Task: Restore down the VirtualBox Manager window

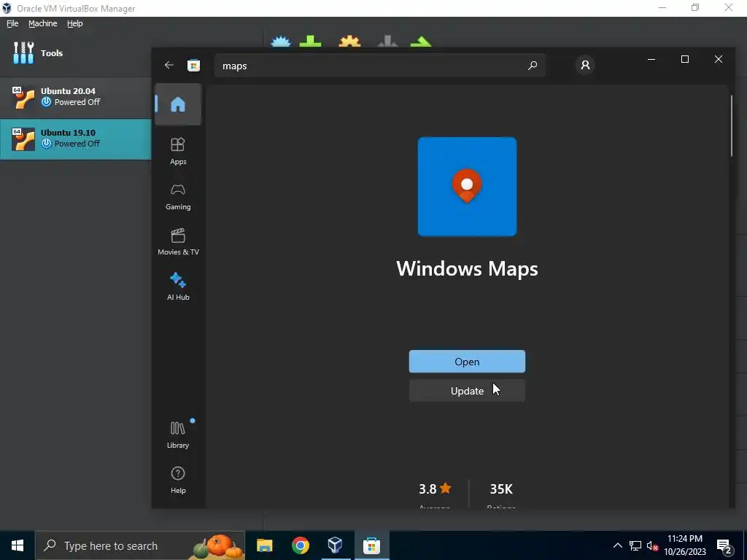Action: [695, 7]
